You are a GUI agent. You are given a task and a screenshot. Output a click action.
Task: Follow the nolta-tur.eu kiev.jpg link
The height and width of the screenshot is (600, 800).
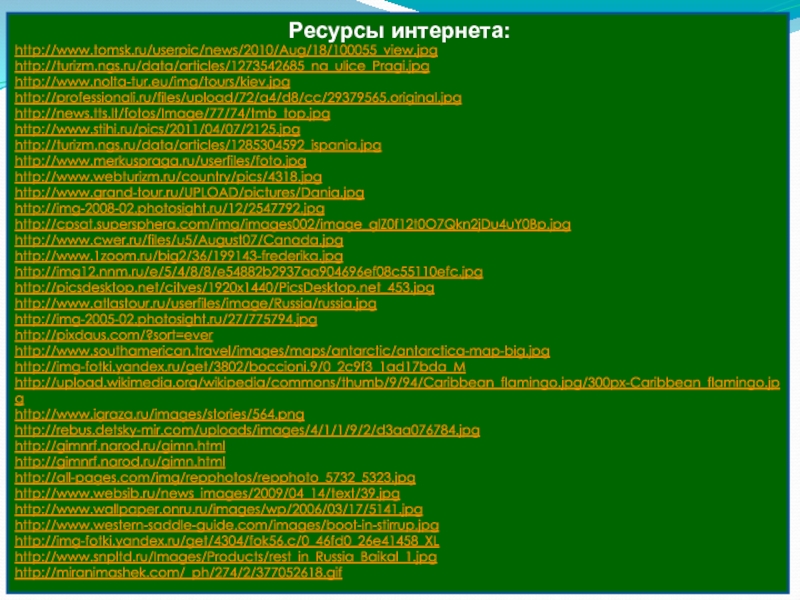[152, 82]
